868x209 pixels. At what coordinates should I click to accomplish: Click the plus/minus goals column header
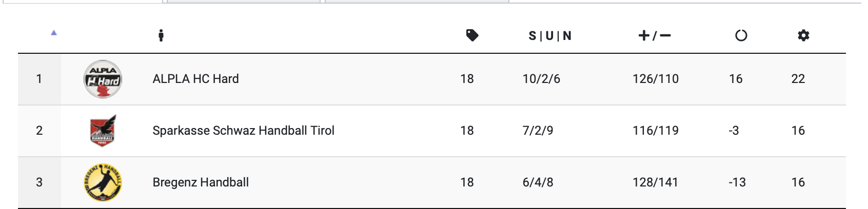655,35
